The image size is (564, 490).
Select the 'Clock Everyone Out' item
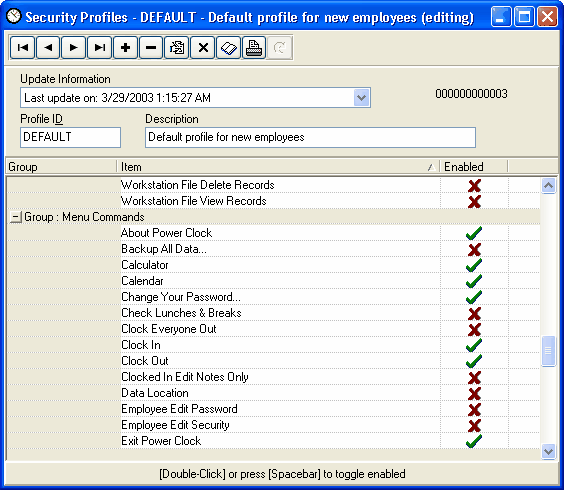pyautogui.click(x=169, y=329)
